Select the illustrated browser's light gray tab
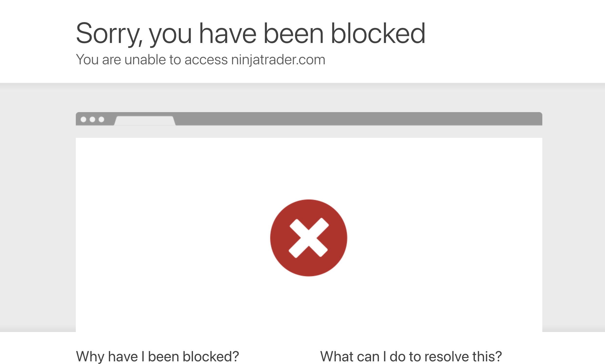 click(145, 121)
